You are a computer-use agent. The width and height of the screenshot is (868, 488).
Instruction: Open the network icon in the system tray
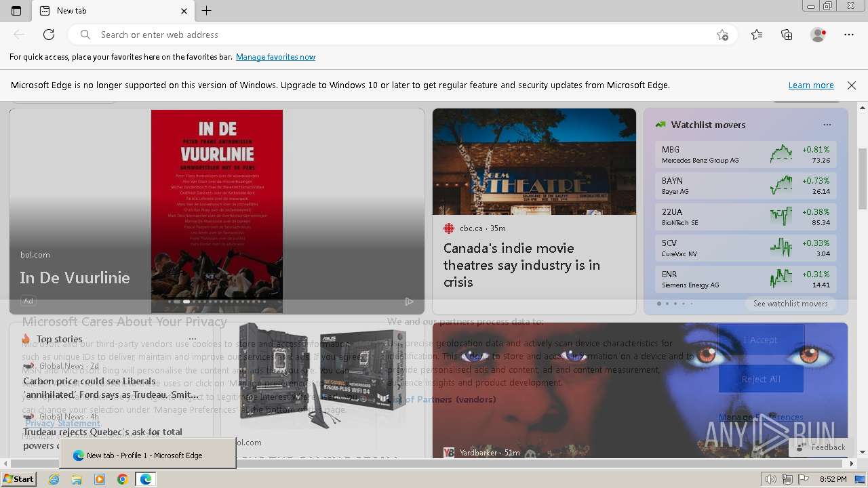787,479
